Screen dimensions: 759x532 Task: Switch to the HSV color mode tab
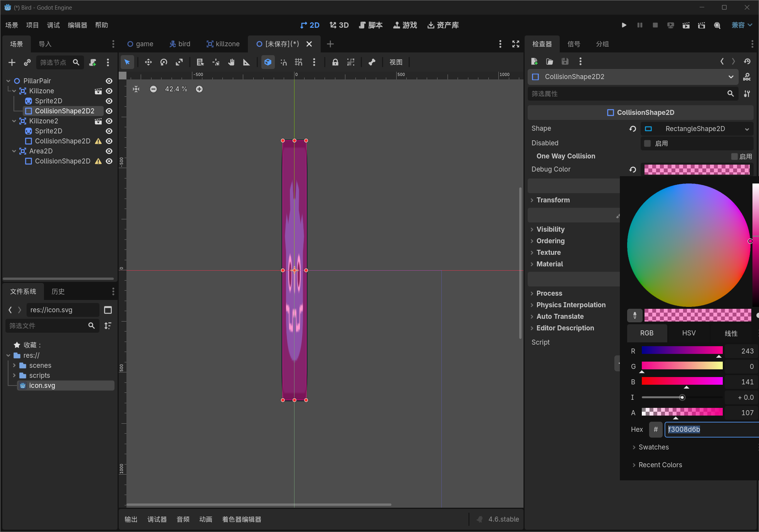(x=689, y=333)
